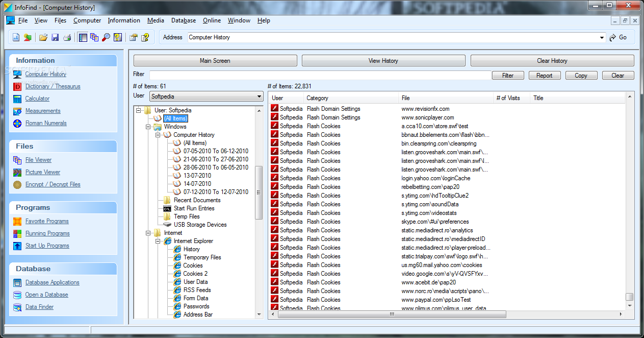The image size is (644, 338).
Task: Select the 13-07-2010 history tree item
Action: tap(197, 176)
